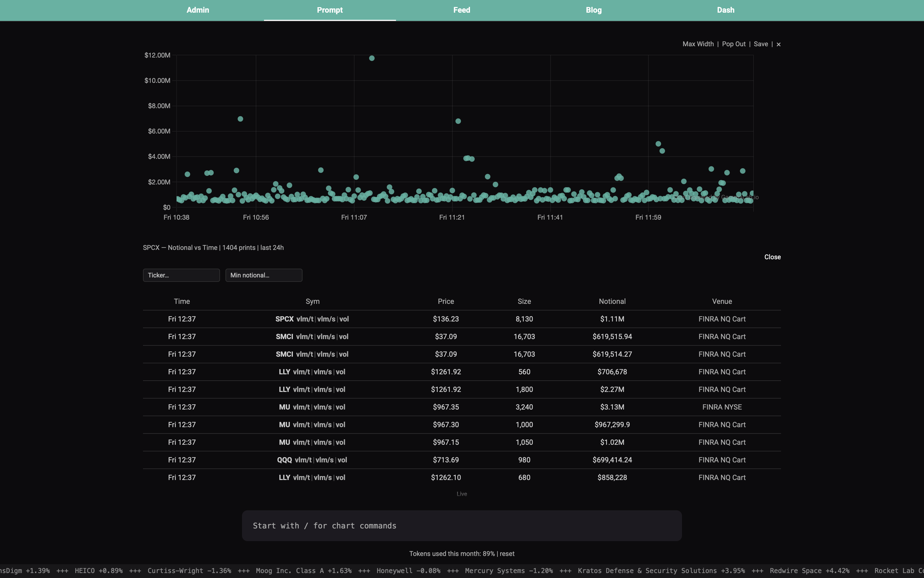
Task: Pop Out the chart
Action: (x=733, y=44)
